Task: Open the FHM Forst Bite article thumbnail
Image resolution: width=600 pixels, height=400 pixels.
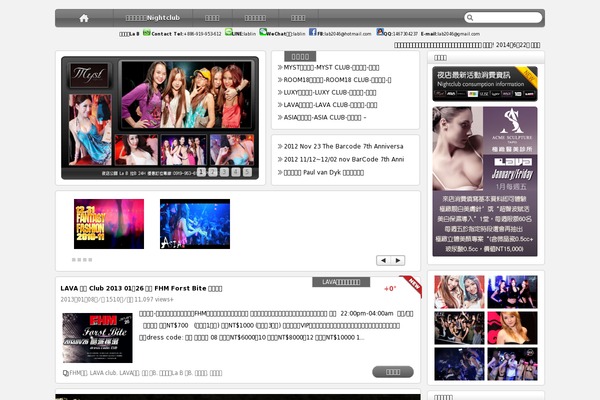Action: click(x=98, y=338)
